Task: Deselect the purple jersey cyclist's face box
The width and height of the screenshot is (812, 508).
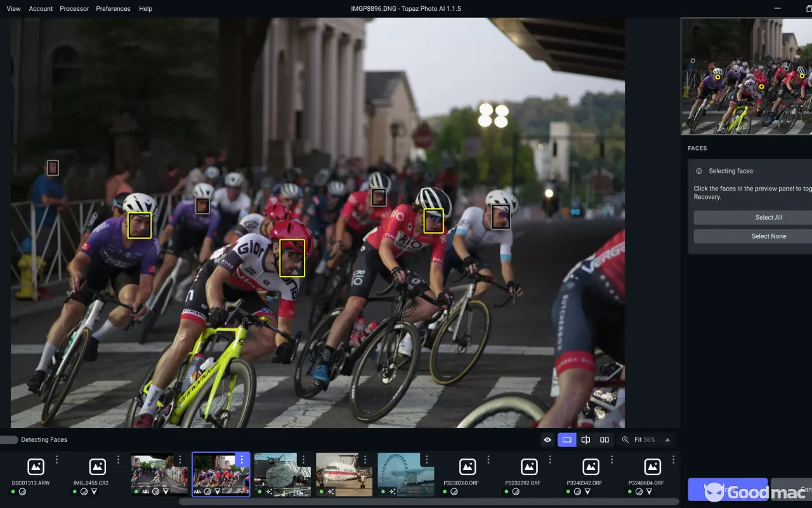Action: 140,225
